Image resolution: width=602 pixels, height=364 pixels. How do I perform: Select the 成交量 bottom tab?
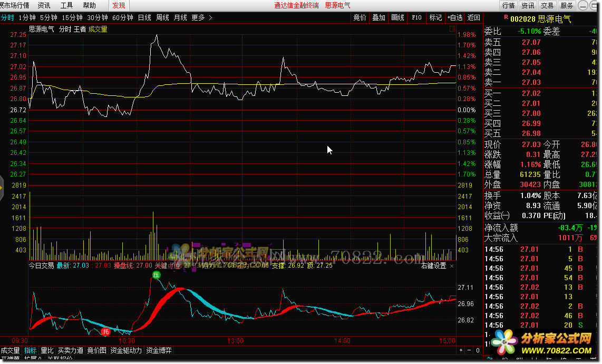pyautogui.click(x=11, y=351)
